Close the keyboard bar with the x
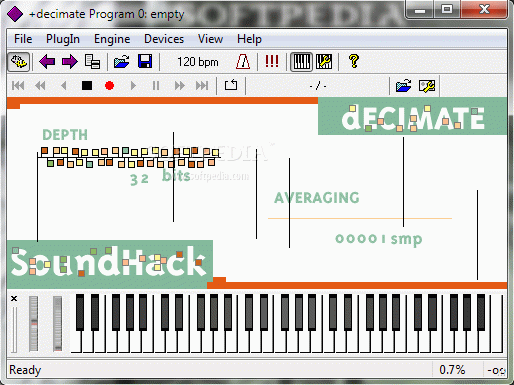 point(14,298)
